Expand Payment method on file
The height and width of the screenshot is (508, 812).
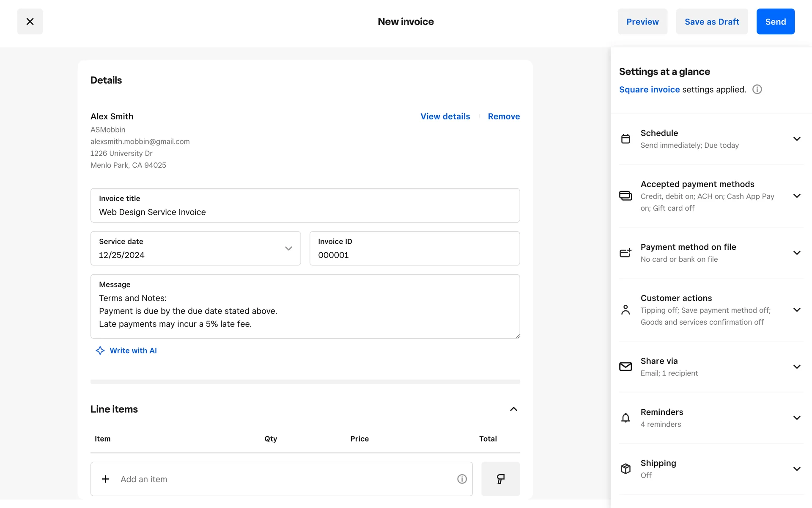coord(796,253)
